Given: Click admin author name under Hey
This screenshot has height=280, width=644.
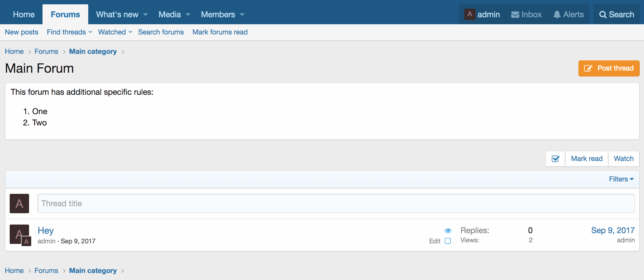Looking at the screenshot, I should click(x=47, y=241).
